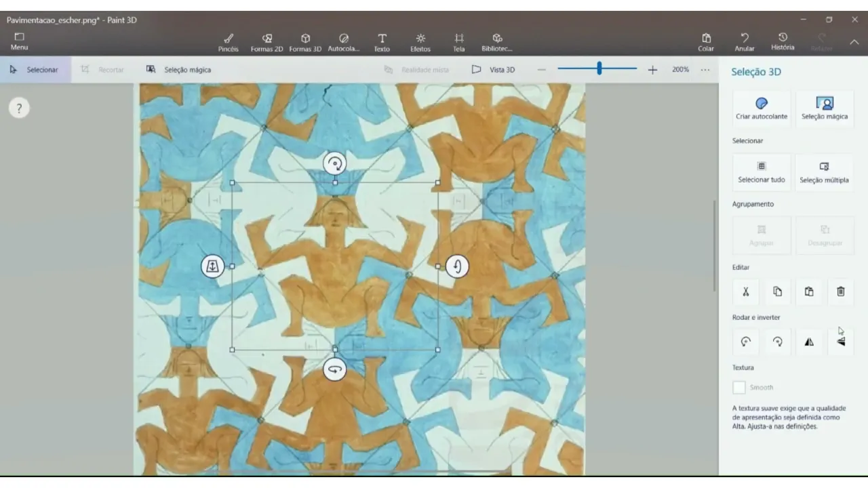Zoom out with the minus button

point(541,69)
